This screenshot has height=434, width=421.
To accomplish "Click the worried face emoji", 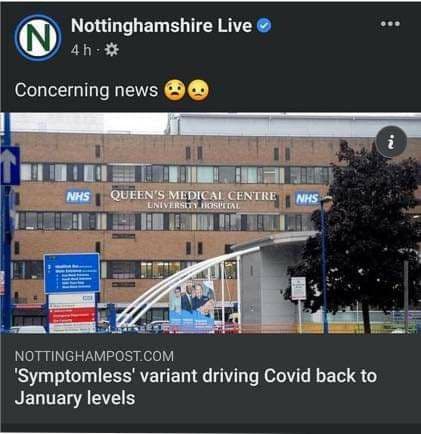I will pyautogui.click(x=174, y=90).
